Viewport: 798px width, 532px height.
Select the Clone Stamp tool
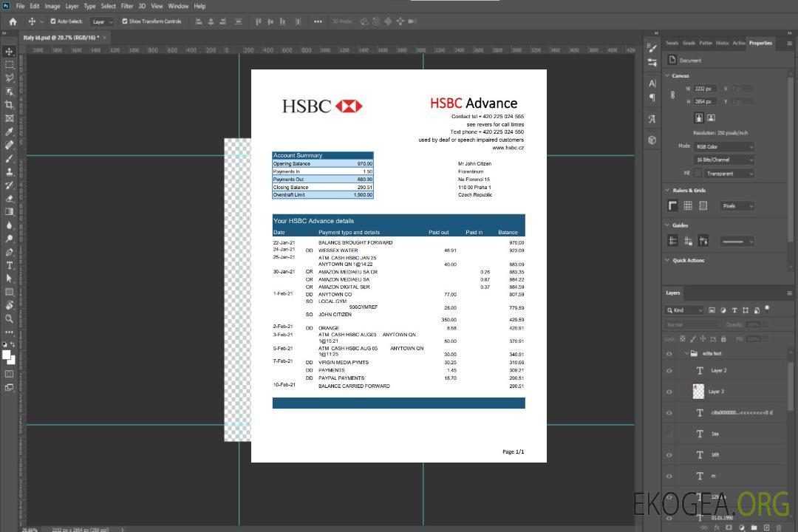click(9, 171)
